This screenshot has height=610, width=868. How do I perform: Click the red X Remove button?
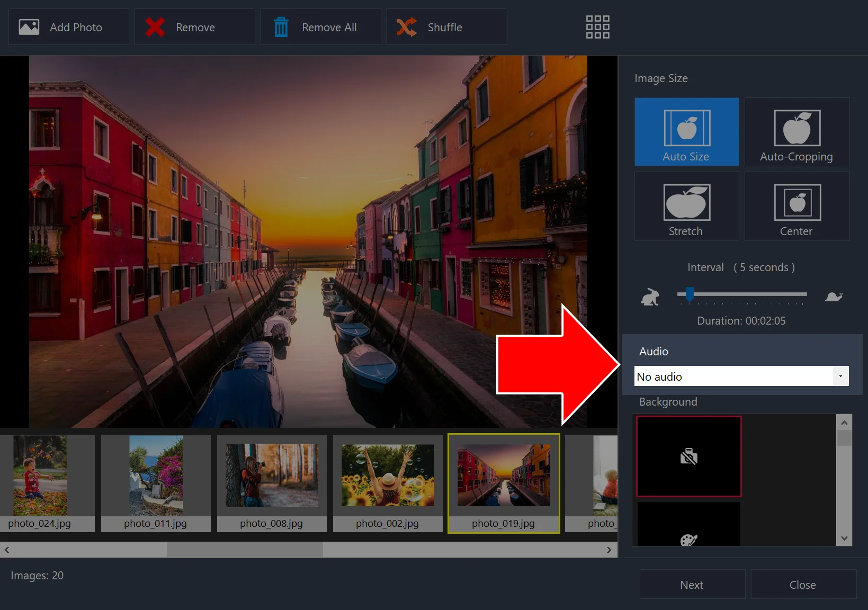tap(194, 27)
